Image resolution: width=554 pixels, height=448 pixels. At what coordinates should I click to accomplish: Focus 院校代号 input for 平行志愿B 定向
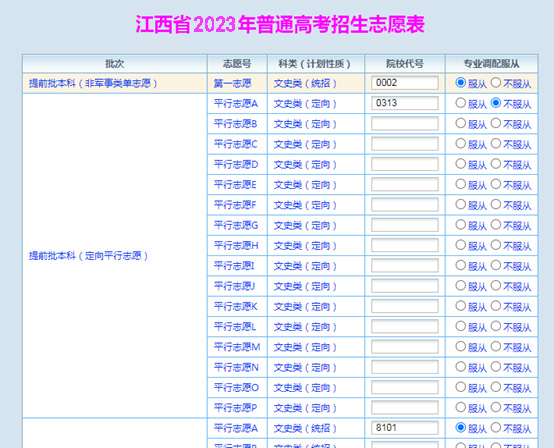(x=405, y=123)
